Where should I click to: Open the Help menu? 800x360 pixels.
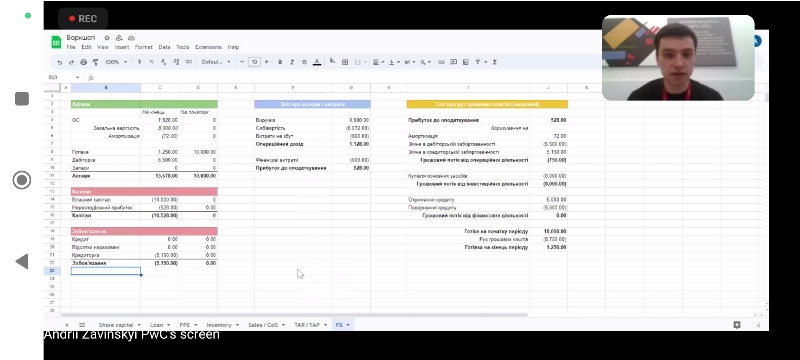233,47
